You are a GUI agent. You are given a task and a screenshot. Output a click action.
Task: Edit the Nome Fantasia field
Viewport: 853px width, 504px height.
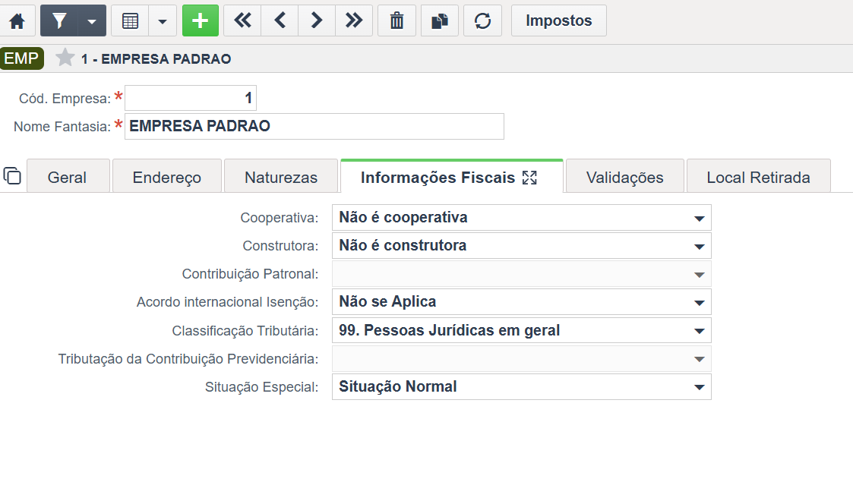pos(314,126)
